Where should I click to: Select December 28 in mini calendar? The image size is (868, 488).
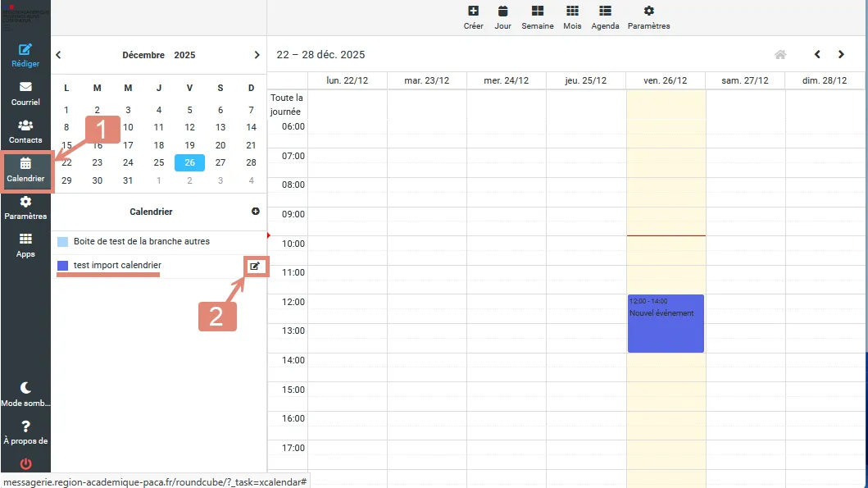click(x=252, y=162)
